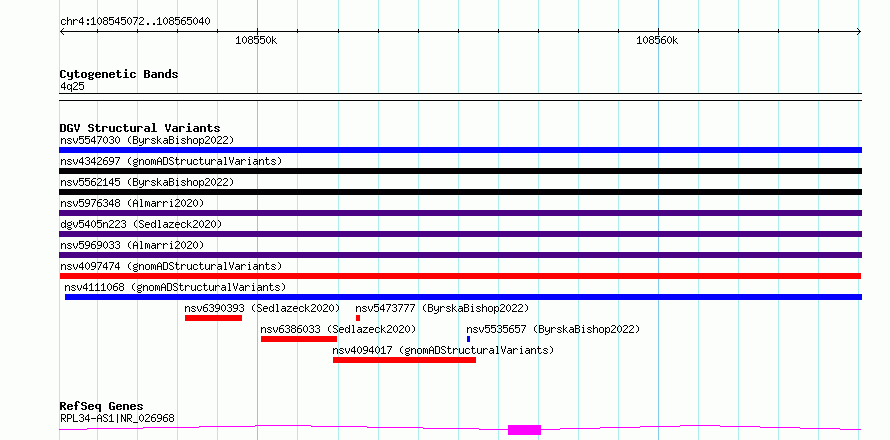Viewport: 890px width, 440px height.
Task: Click the blue nsv4111068 variant bar
Action: 463,297
